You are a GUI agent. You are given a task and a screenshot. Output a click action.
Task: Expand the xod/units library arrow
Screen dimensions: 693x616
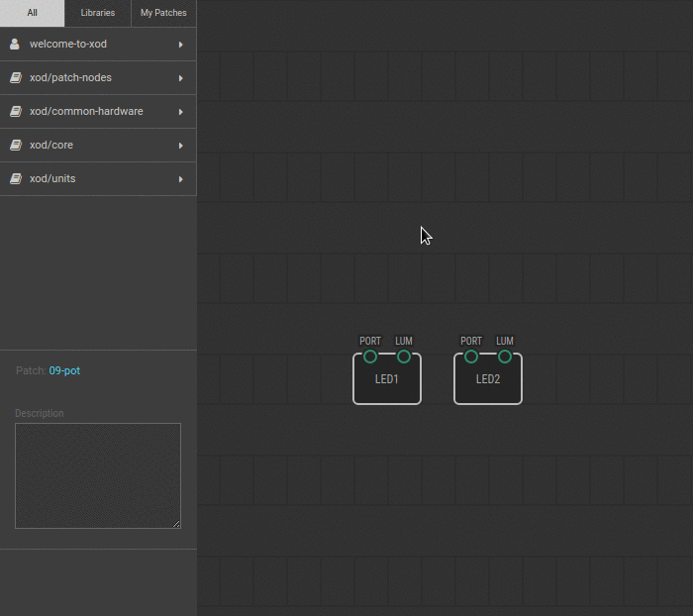[180, 179]
